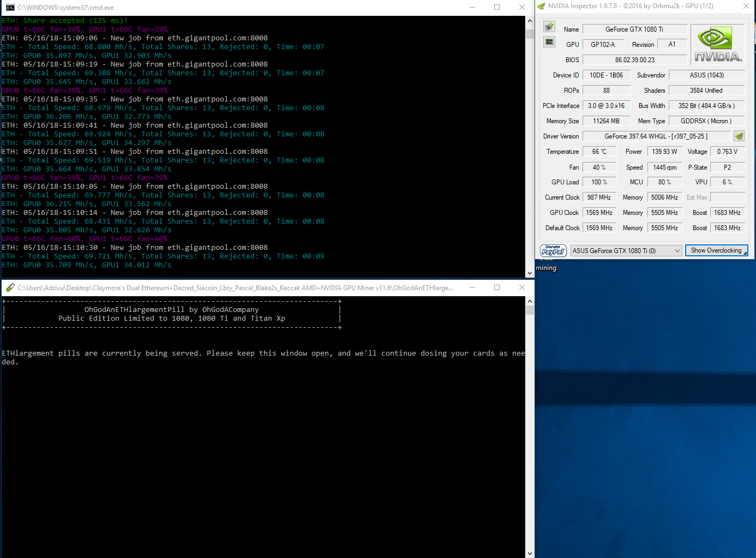The image size is (756, 558).
Task: Click the PayPal Donate button
Action: tap(553, 250)
